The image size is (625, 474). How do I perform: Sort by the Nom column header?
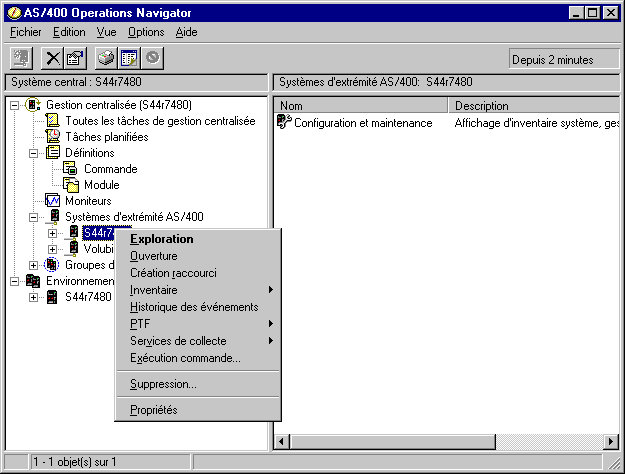coord(361,106)
